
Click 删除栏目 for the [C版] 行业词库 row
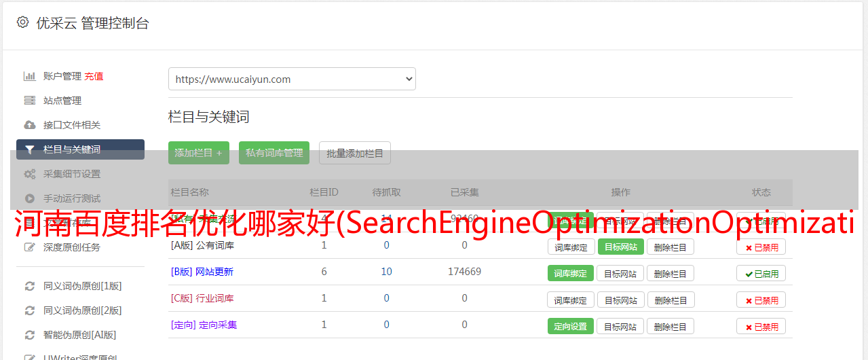coord(671,300)
